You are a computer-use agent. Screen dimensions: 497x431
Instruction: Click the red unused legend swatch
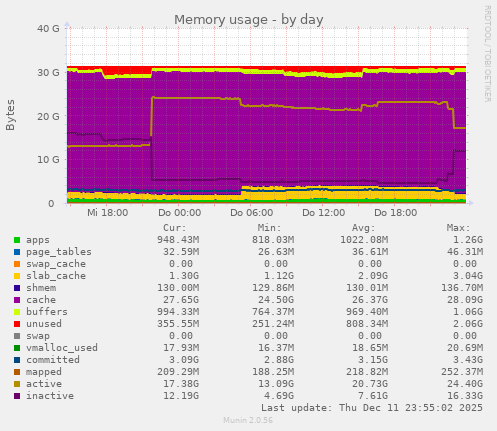point(17,324)
